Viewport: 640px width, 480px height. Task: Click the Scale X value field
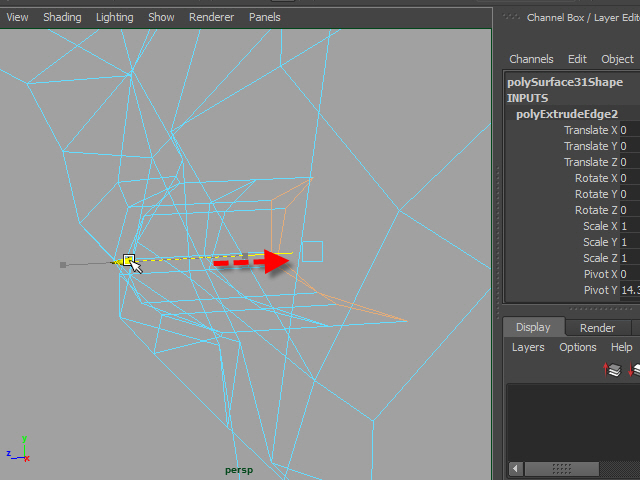tap(630, 226)
